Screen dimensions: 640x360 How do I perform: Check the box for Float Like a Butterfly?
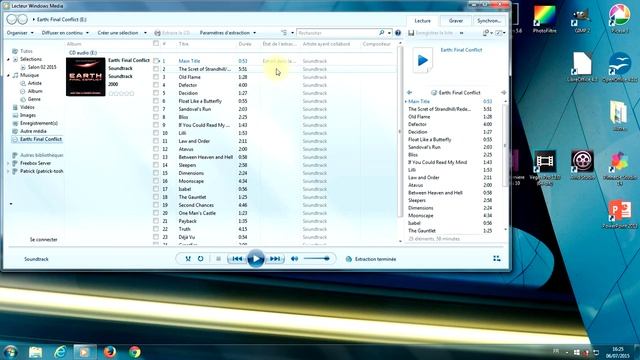coord(156,101)
